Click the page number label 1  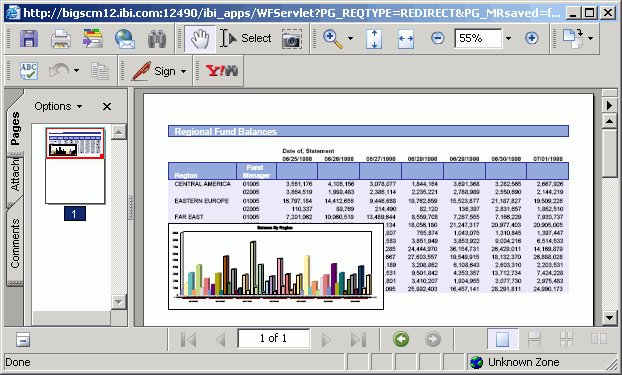[75, 214]
